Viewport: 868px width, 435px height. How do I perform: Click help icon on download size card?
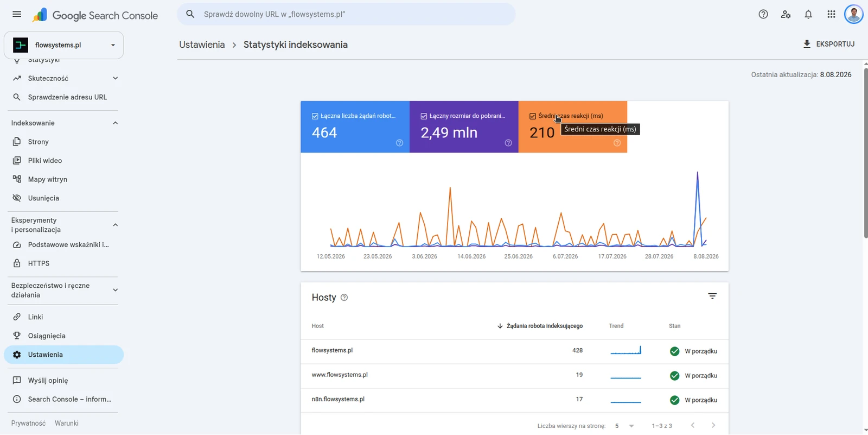coord(508,143)
